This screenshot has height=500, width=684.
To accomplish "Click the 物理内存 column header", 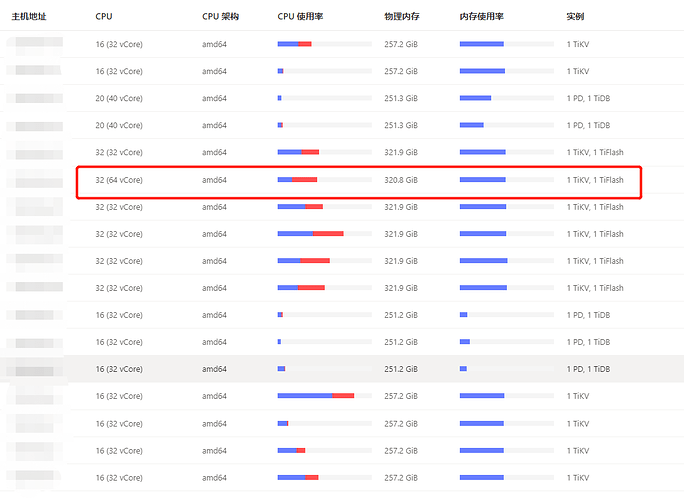I will 402,17.
